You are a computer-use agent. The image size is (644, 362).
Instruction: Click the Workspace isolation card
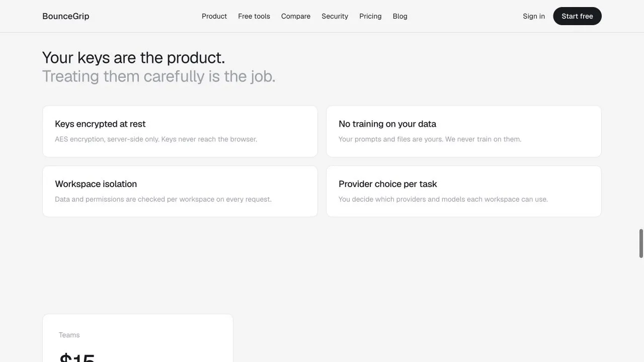click(180, 192)
